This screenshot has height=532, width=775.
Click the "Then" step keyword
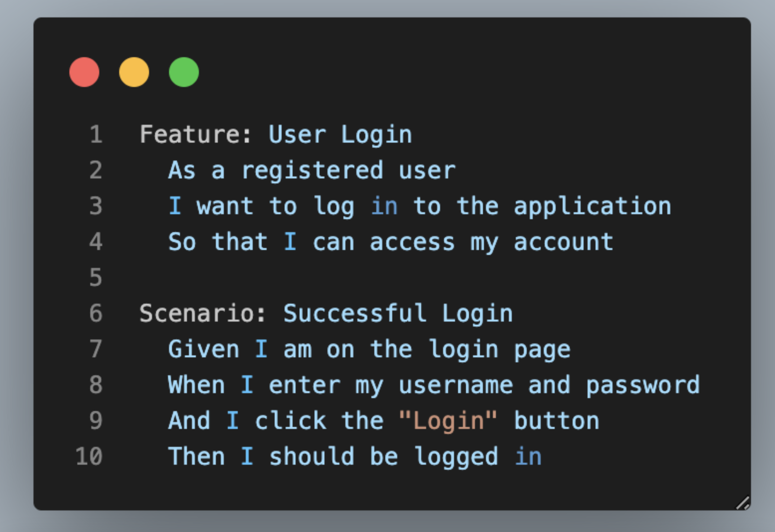[x=196, y=456]
